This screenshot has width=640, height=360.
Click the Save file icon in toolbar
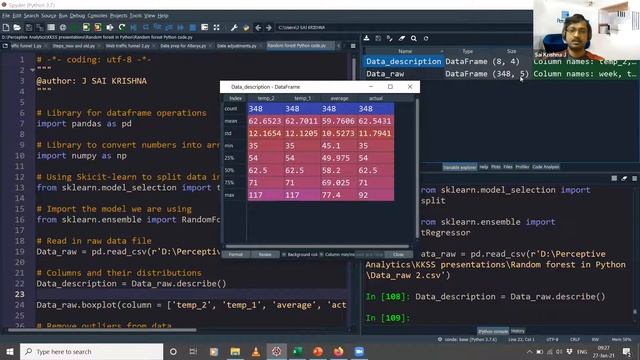click(x=29, y=27)
